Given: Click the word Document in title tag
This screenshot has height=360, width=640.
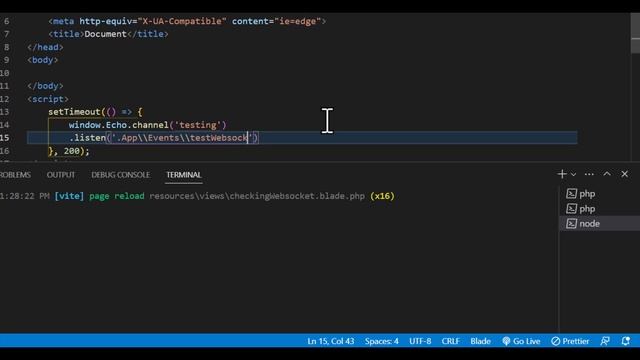Looking at the screenshot, I should (x=105, y=34).
